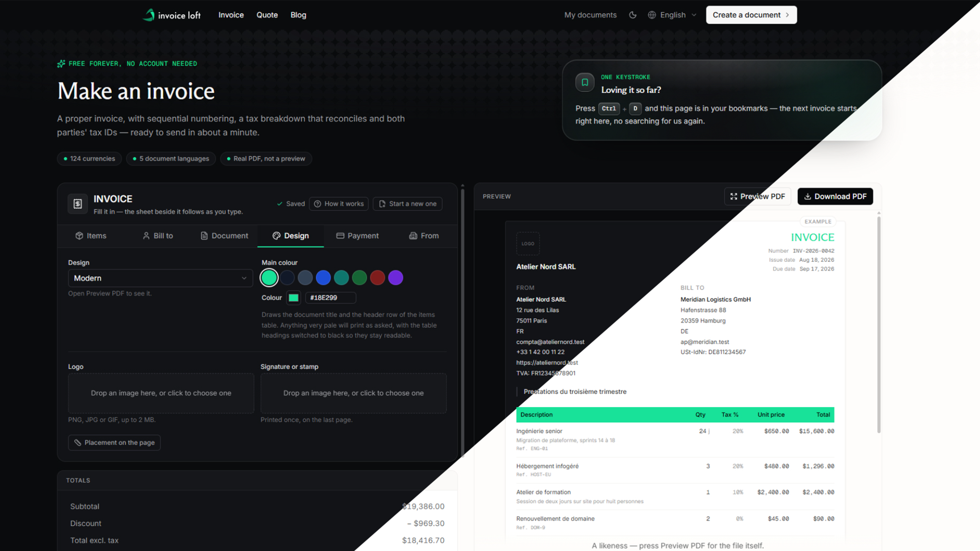The height and width of the screenshot is (551, 980).
Task: Start a new one document
Action: (x=407, y=204)
